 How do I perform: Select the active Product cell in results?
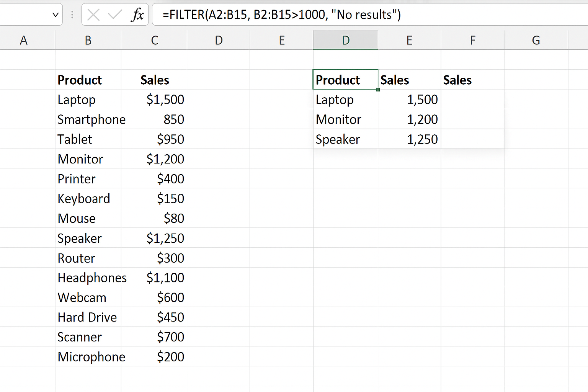click(345, 80)
